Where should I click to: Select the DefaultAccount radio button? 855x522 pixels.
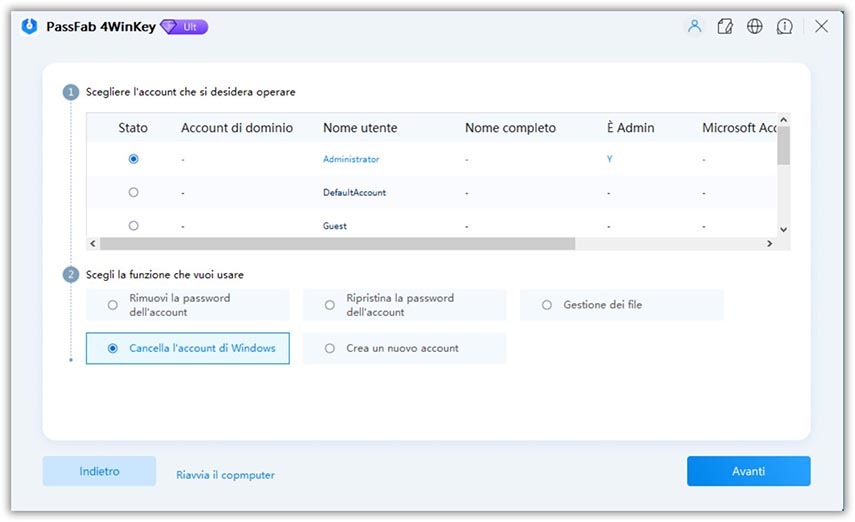click(134, 192)
